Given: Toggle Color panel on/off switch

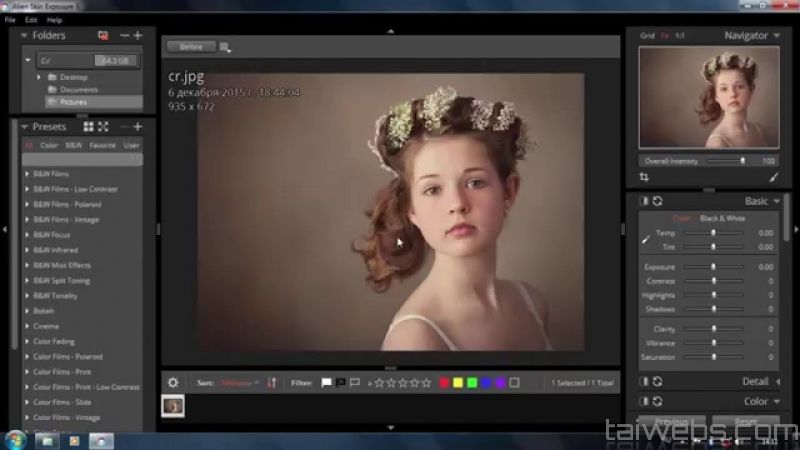Looking at the screenshot, I should coord(644,402).
